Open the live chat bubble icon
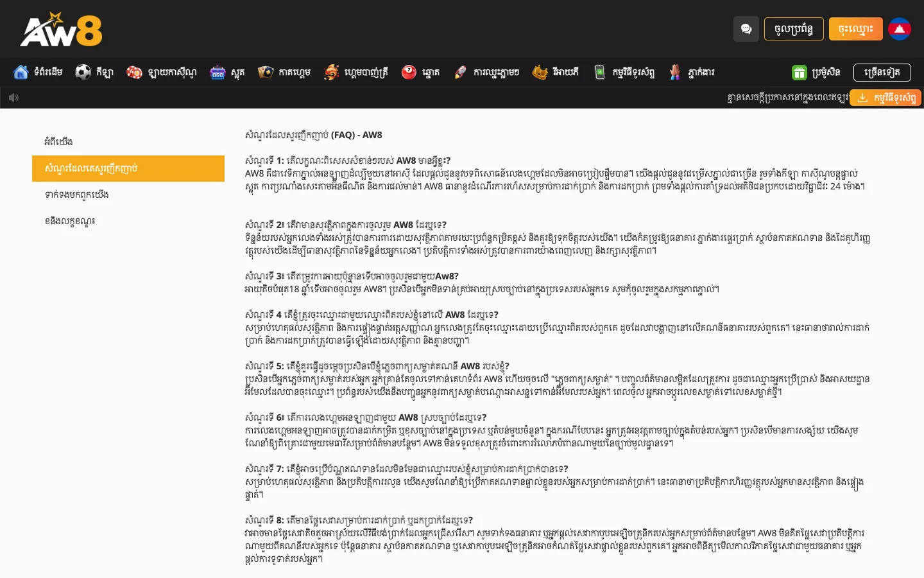924x578 pixels. click(x=746, y=29)
